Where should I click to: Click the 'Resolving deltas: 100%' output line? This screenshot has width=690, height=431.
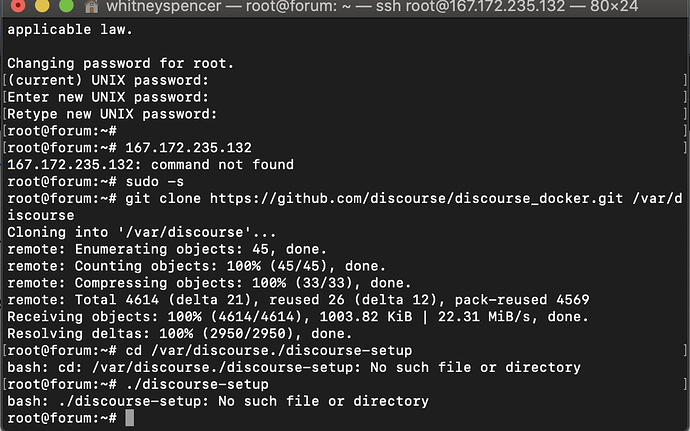tap(180, 334)
